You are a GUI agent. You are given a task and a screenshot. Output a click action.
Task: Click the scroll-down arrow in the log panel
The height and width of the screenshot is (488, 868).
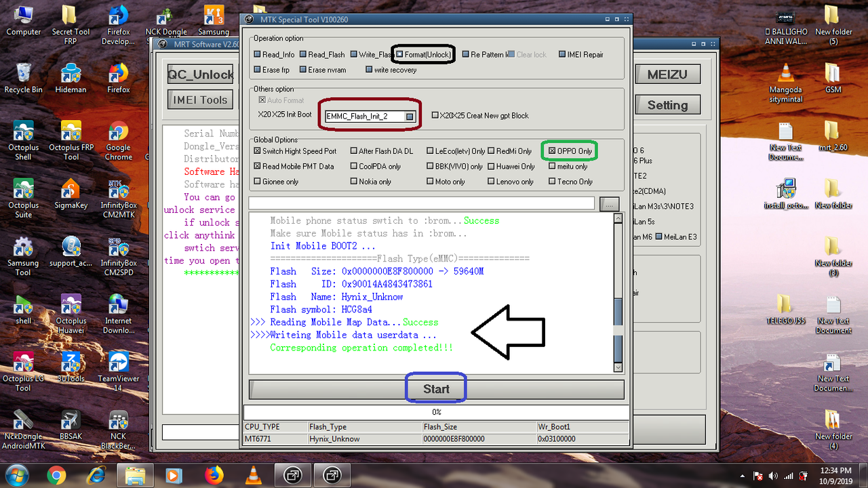(x=618, y=367)
